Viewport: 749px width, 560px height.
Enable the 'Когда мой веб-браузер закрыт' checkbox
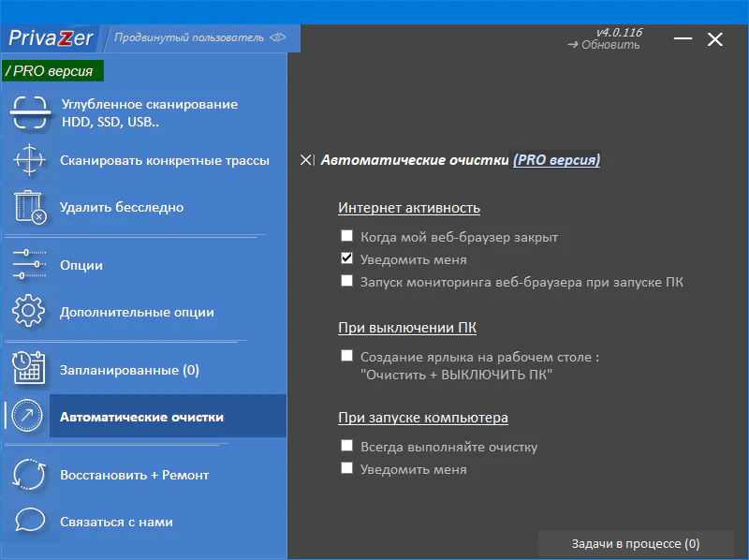tap(347, 237)
